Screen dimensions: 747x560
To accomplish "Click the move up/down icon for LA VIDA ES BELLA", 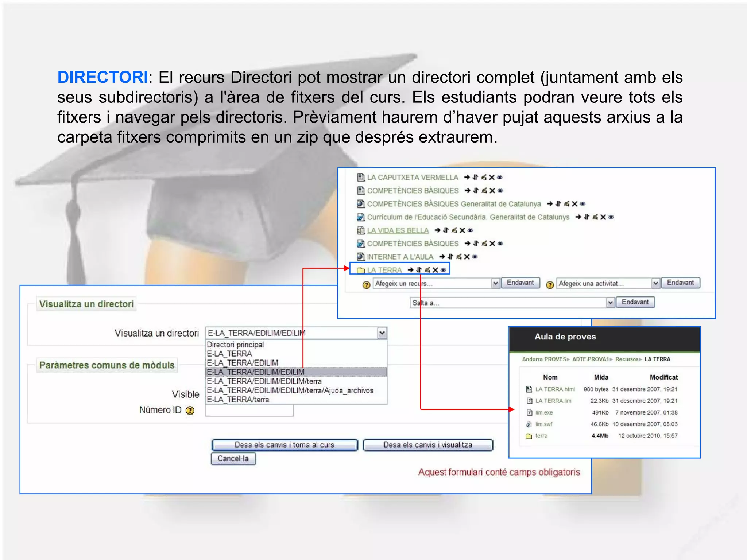I will pyautogui.click(x=446, y=230).
